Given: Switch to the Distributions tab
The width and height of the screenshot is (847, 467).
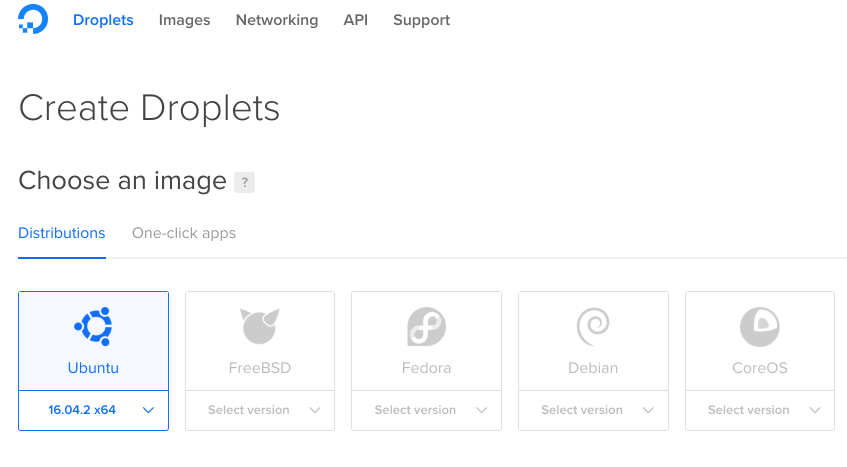Looking at the screenshot, I should [62, 233].
